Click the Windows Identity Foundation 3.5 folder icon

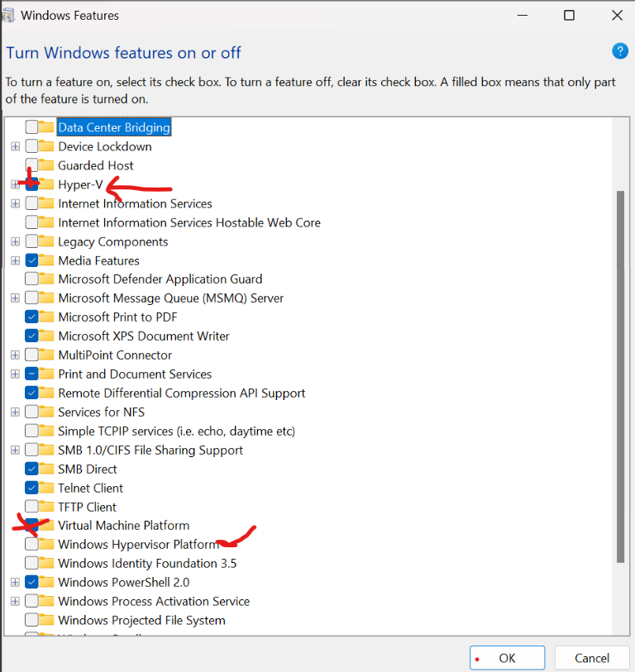point(46,563)
